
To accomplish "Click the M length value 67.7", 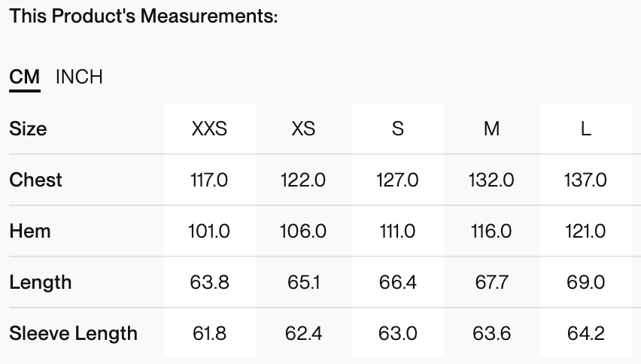I will pos(491,282).
